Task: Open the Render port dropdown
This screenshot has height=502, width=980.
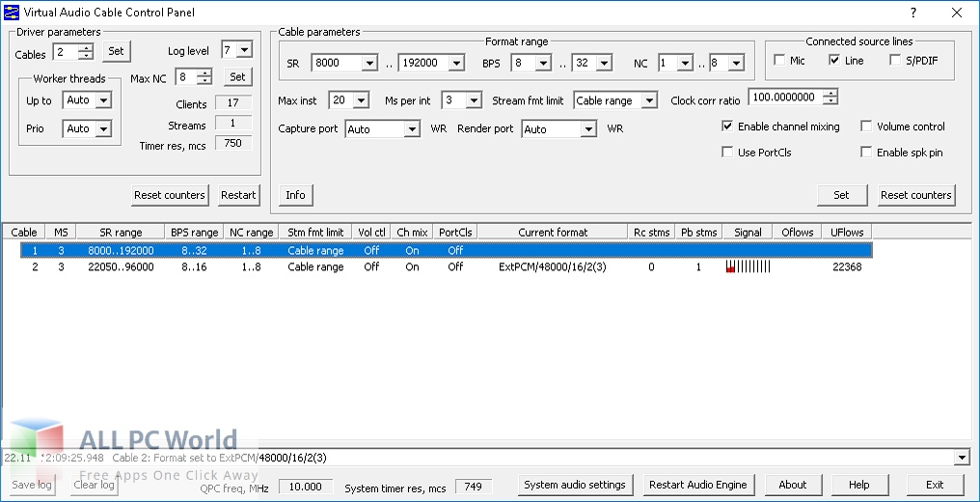Action: click(588, 129)
